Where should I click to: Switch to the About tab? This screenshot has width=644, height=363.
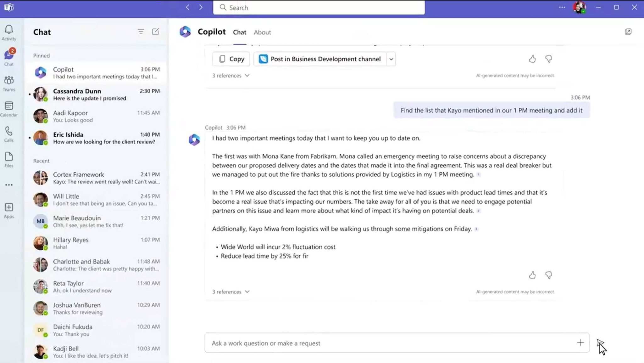pyautogui.click(x=262, y=32)
